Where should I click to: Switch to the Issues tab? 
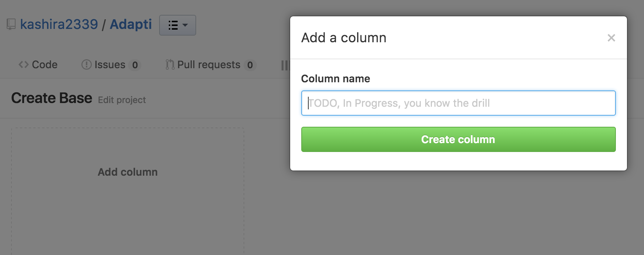111,64
